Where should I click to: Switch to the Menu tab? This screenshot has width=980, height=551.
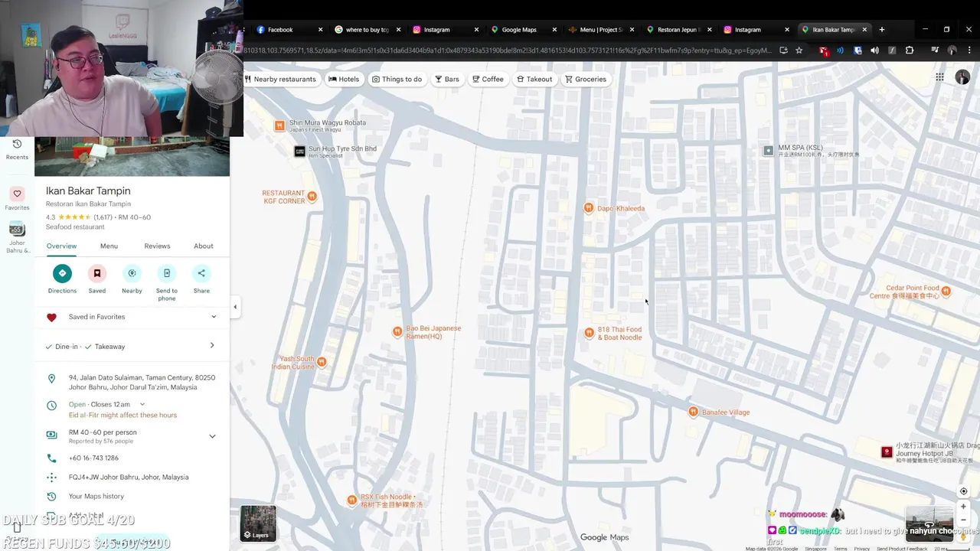[x=109, y=246]
